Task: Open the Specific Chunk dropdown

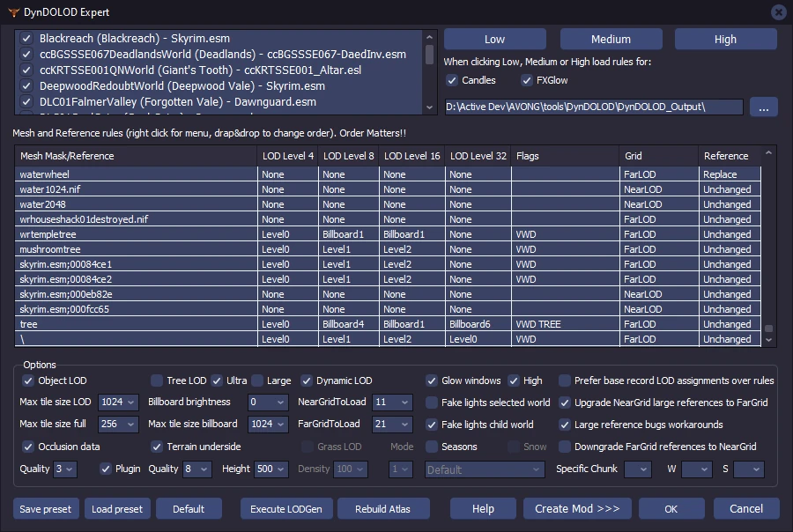Action: pyautogui.click(x=638, y=469)
